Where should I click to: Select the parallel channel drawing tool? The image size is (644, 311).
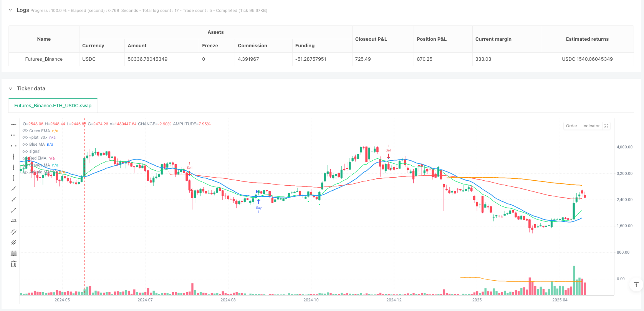[x=13, y=232]
